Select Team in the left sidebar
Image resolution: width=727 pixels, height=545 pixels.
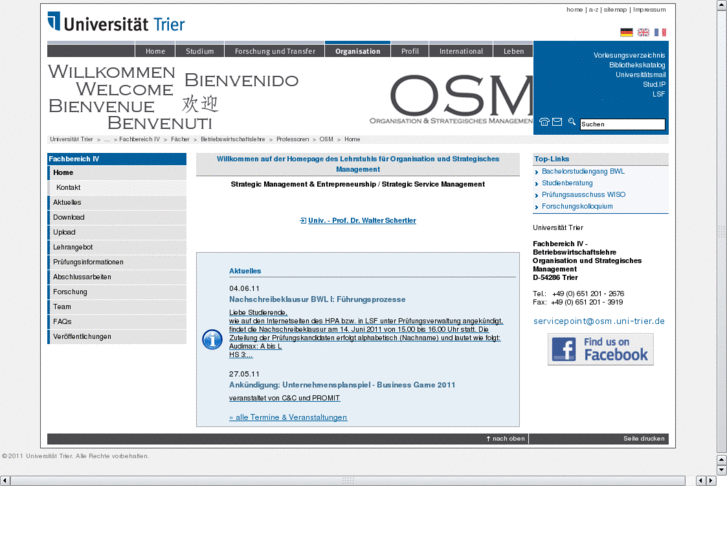[x=117, y=307]
